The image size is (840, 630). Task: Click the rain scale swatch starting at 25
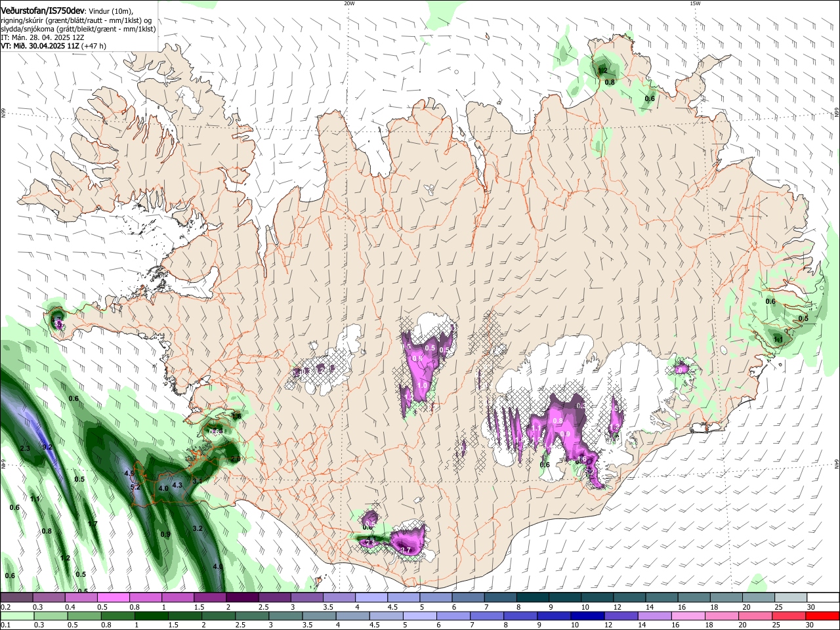[x=788, y=616]
